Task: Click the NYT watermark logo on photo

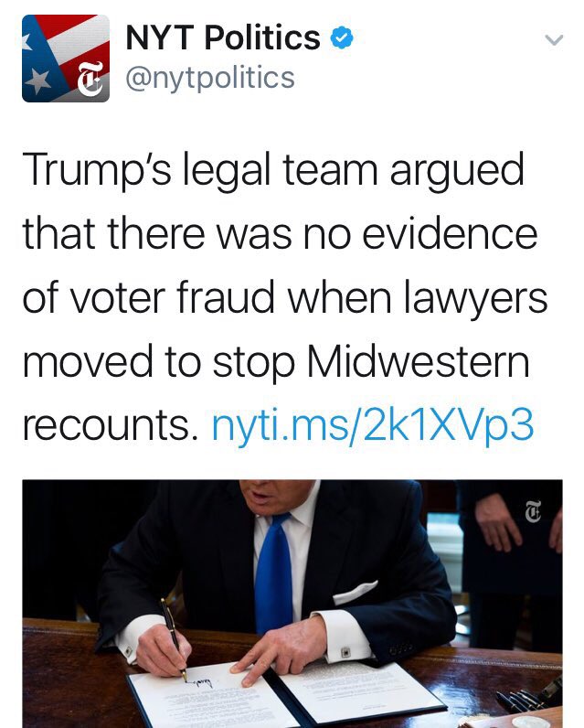Action: 533,511
